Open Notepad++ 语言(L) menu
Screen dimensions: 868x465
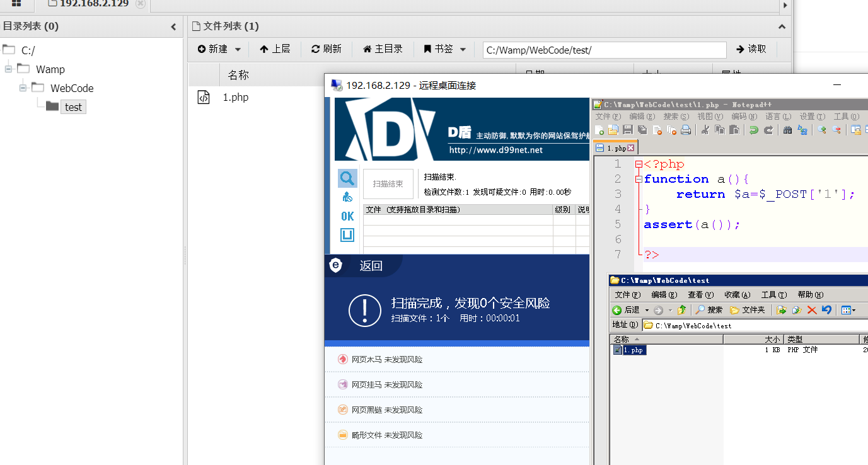coord(778,117)
